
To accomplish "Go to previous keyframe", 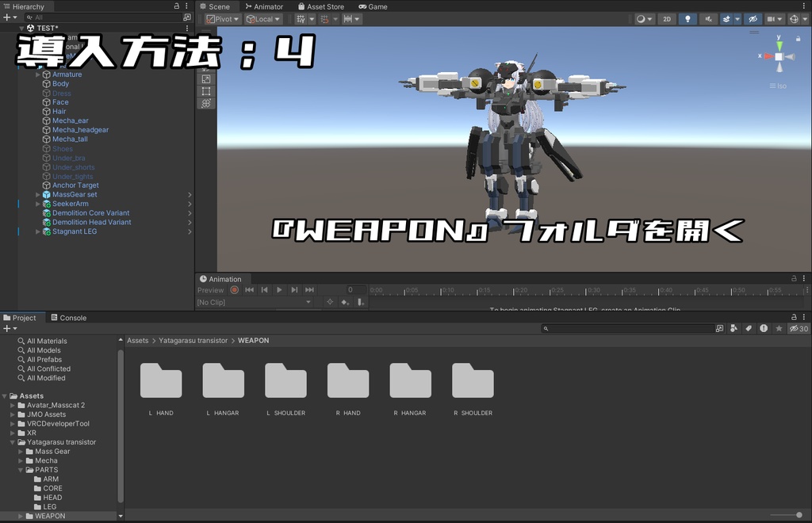I will point(264,290).
